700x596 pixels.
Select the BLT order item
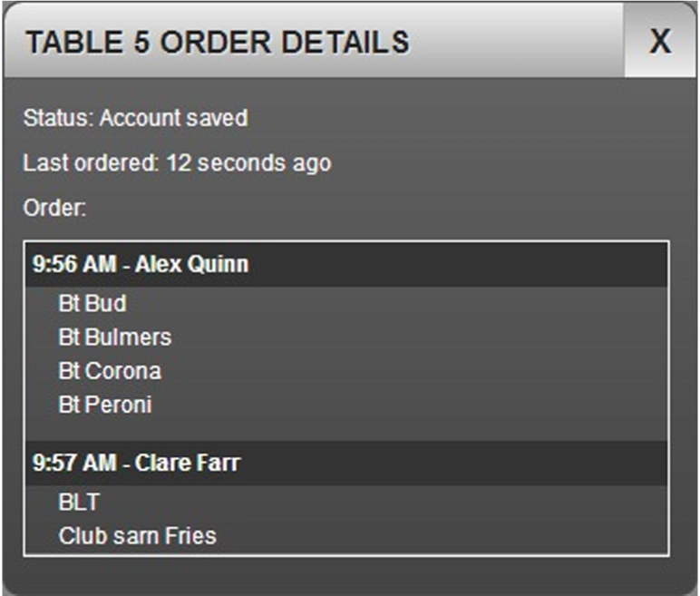pyautogui.click(x=78, y=502)
